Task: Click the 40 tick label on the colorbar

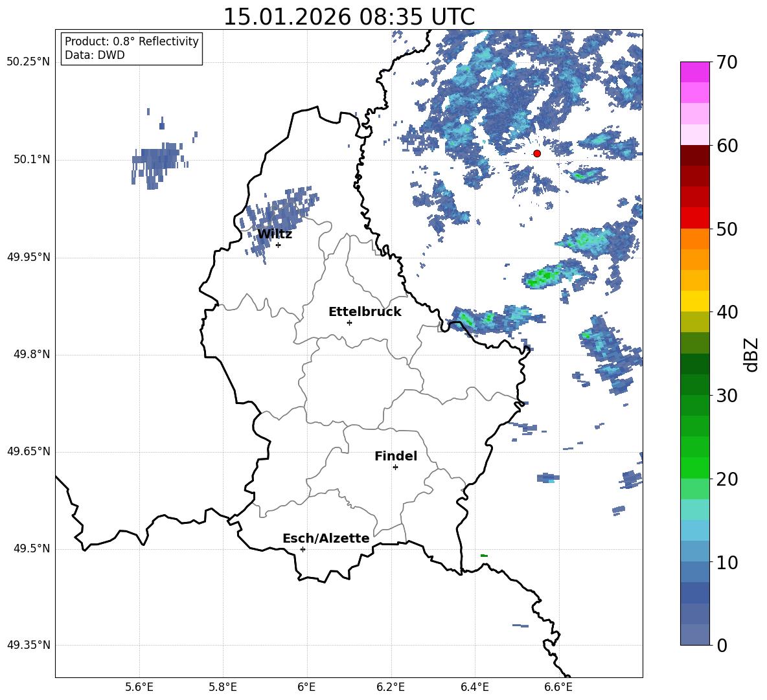Action: (727, 312)
